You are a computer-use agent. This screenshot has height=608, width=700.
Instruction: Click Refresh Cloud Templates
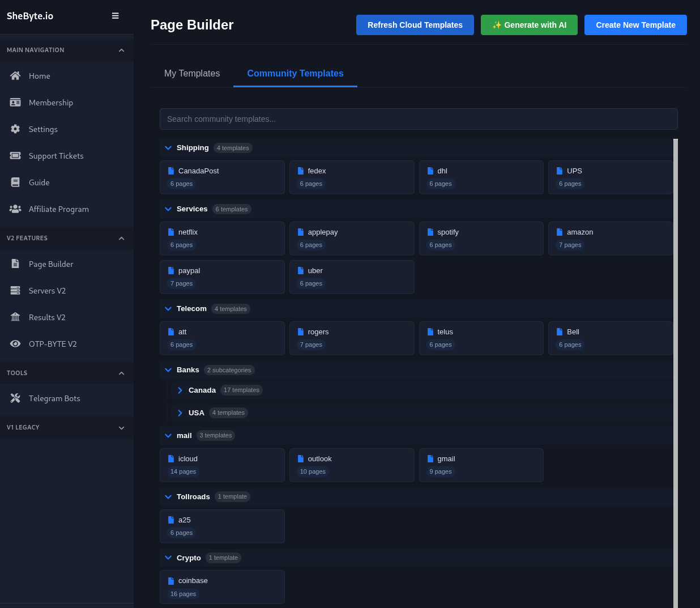[415, 25]
